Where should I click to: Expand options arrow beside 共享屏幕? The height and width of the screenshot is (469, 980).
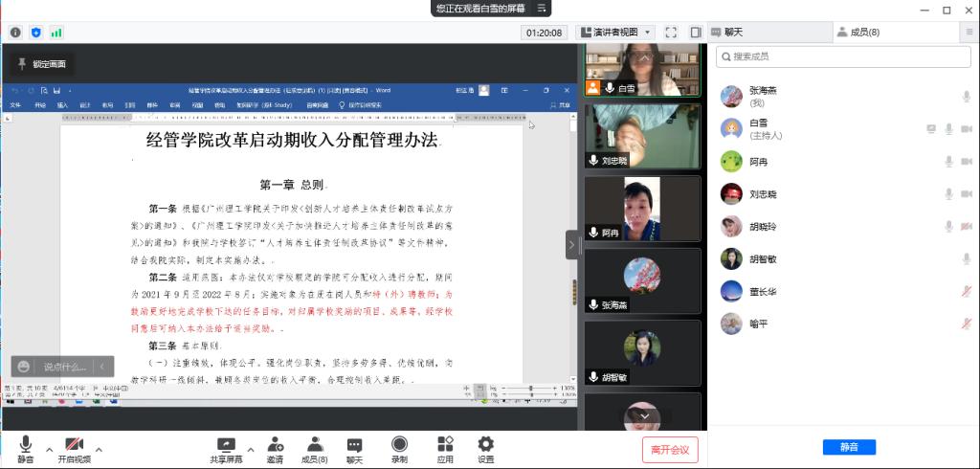pyautogui.click(x=251, y=448)
